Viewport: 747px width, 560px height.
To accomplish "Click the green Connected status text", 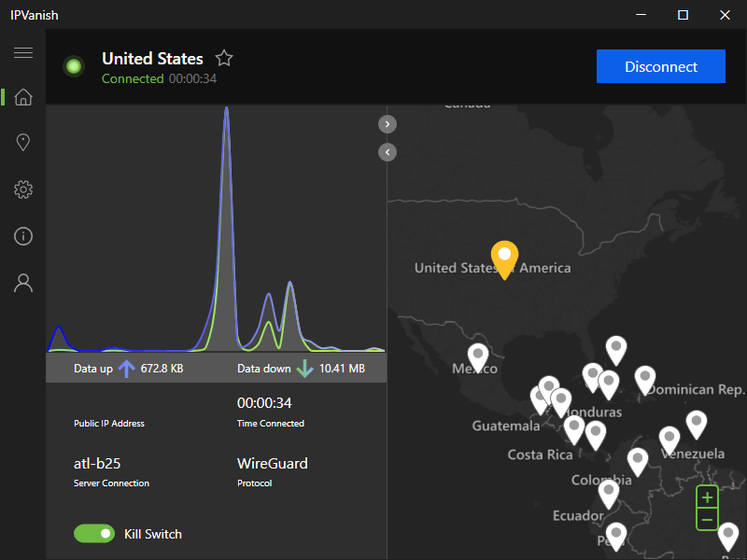I will pyautogui.click(x=133, y=78).
